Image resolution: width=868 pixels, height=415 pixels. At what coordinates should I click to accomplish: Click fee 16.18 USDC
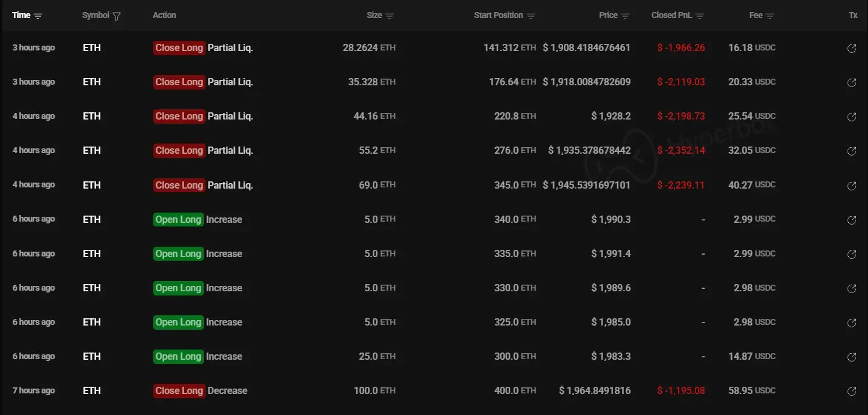pos(752,48)
